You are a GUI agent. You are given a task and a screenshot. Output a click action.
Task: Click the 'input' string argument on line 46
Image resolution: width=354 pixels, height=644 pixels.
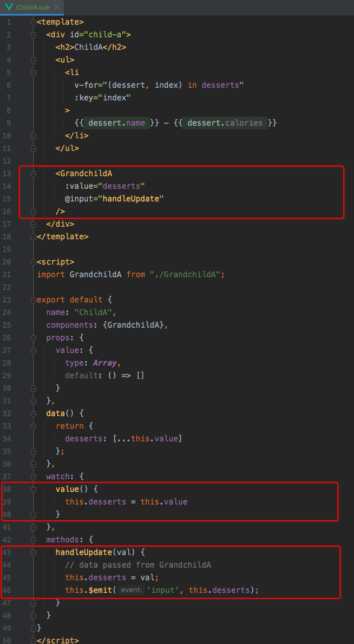[164, 590]
